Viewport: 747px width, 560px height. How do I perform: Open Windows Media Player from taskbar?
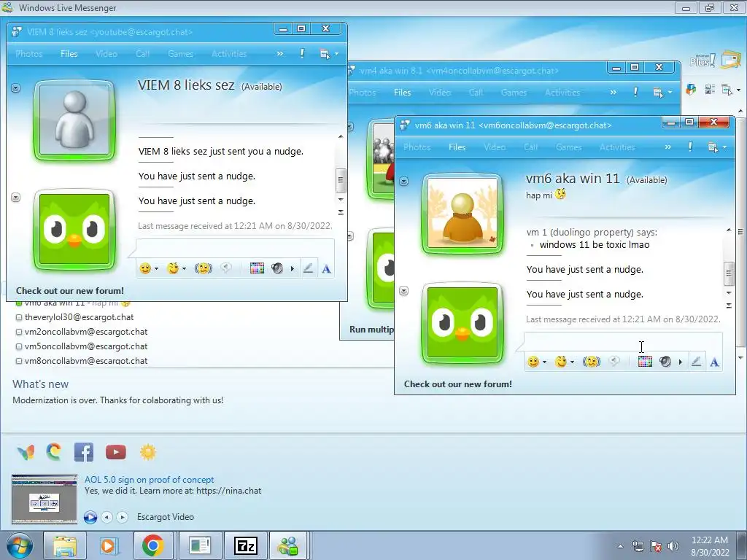(x=107, y=545)
